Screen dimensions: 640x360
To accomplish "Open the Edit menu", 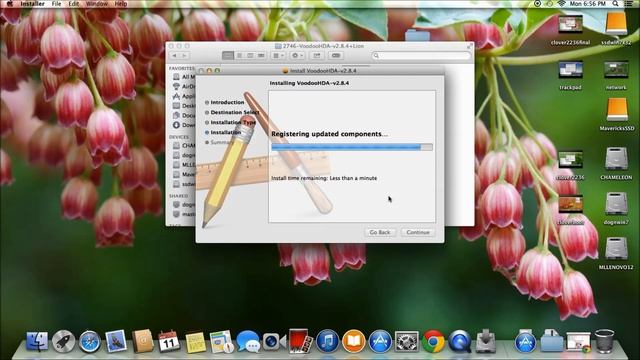I will point(73,4).
